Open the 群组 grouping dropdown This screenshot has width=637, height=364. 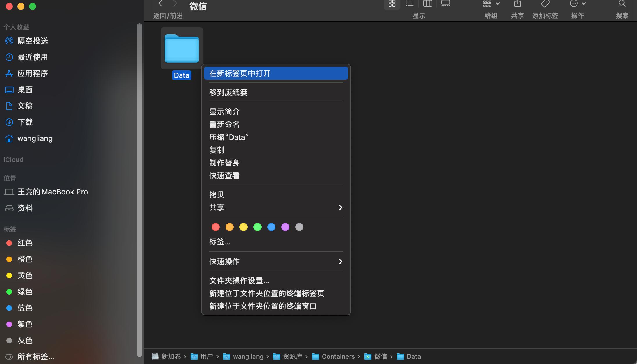pos(491,4)
